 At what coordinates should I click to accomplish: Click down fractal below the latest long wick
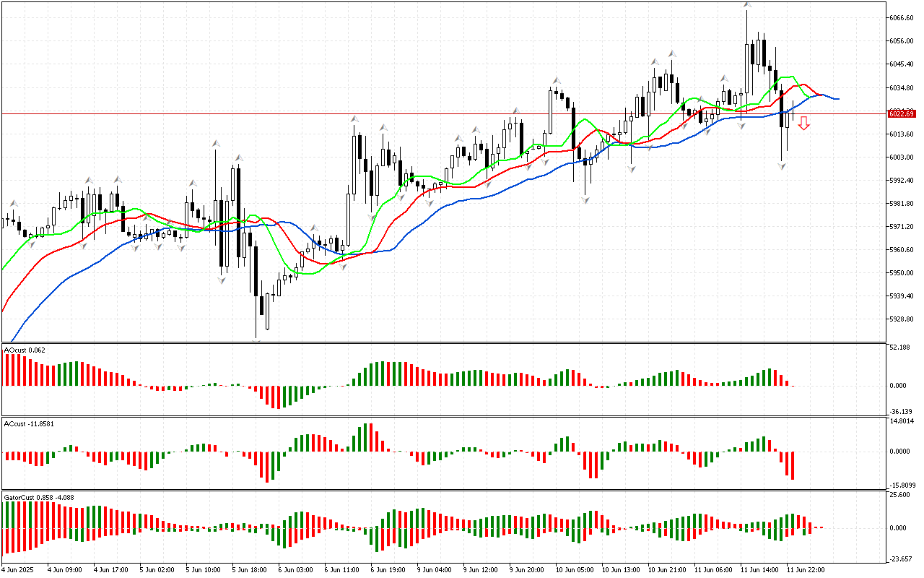[x=781, y=166]
